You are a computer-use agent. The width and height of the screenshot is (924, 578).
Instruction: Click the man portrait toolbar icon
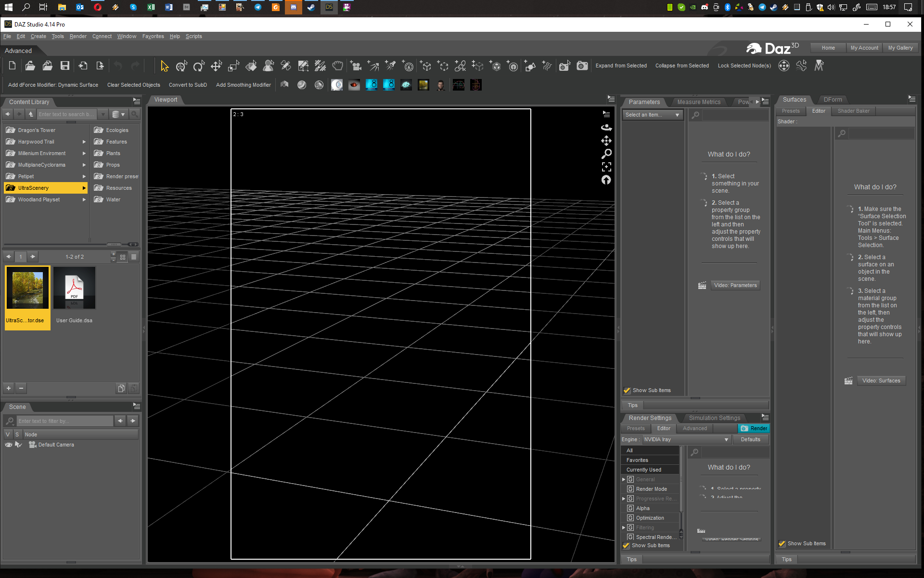[441, 85]
